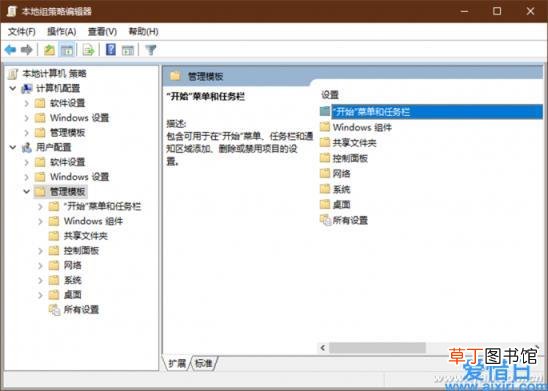Select 网络 in the right list
This screenshot has height=391, width=548.
coord(341,174)
